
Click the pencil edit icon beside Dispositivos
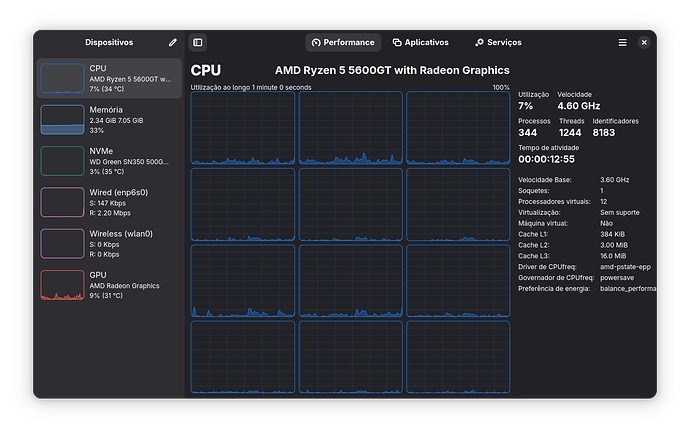click(172, 43)
